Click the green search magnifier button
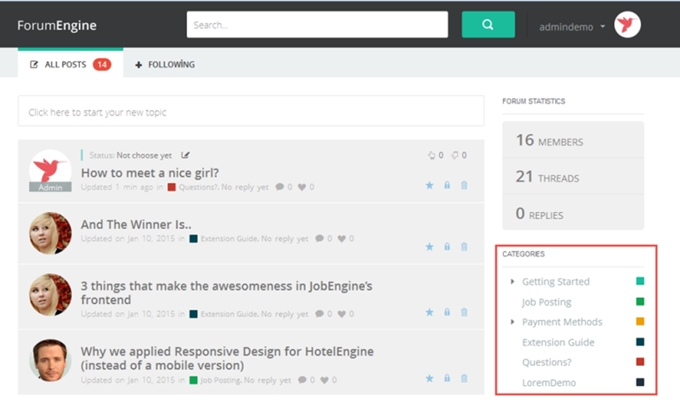The image size is (680, 402). point(488,24)
